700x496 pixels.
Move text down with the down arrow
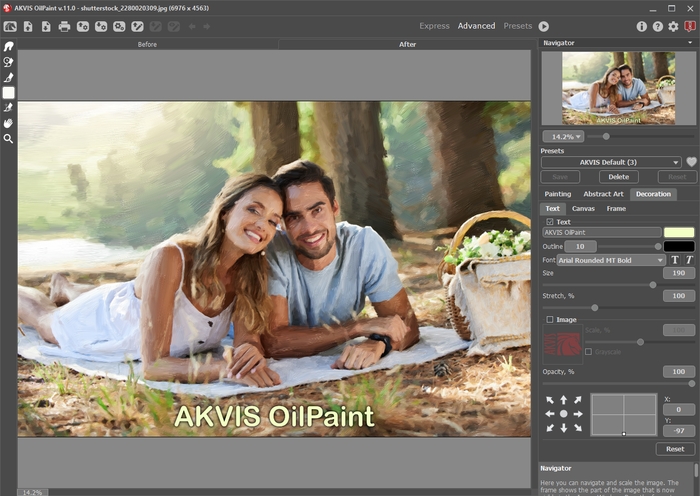tap(564, 428)
